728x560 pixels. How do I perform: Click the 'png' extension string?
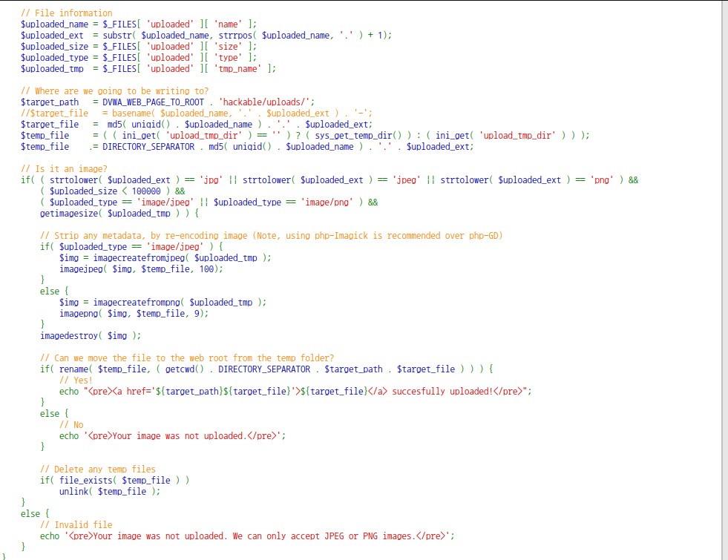pos(602,180)
